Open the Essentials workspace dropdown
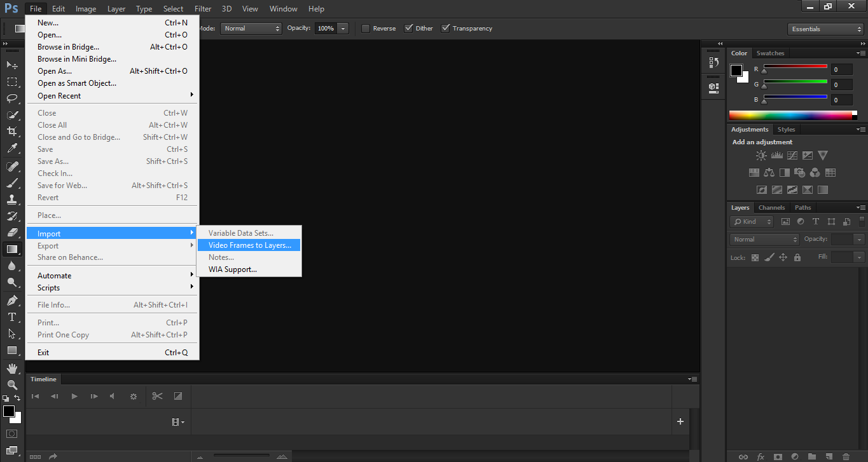Image resolution: width=868 pixels, height=462 pixels. [825, 29]
